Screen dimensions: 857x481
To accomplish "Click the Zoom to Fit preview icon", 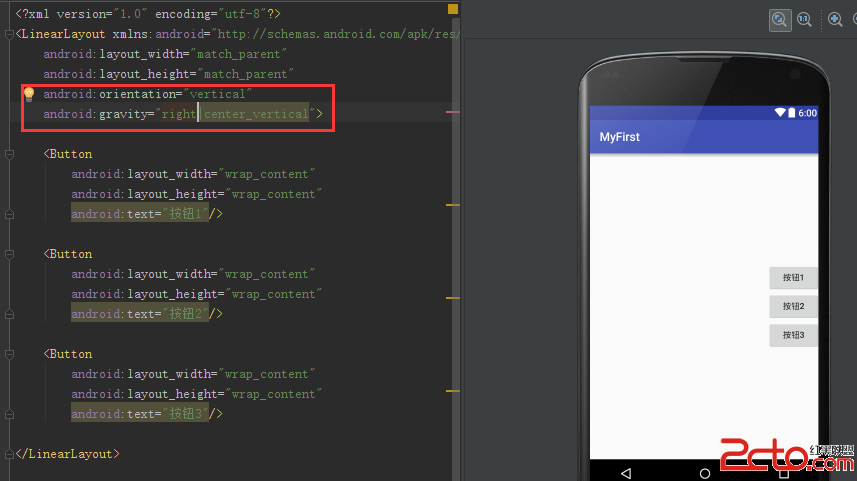I will [x=780, y=20].
